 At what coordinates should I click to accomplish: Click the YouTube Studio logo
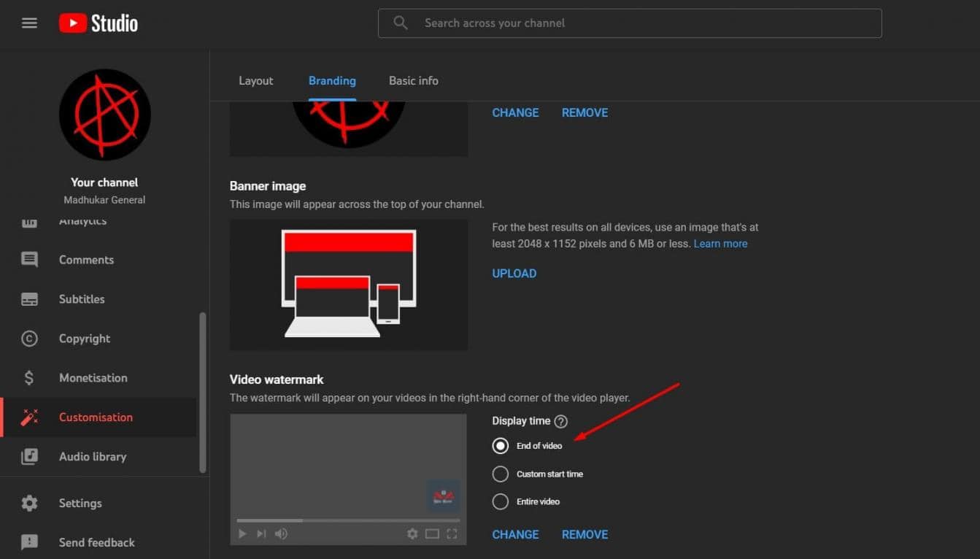[99, 23]
